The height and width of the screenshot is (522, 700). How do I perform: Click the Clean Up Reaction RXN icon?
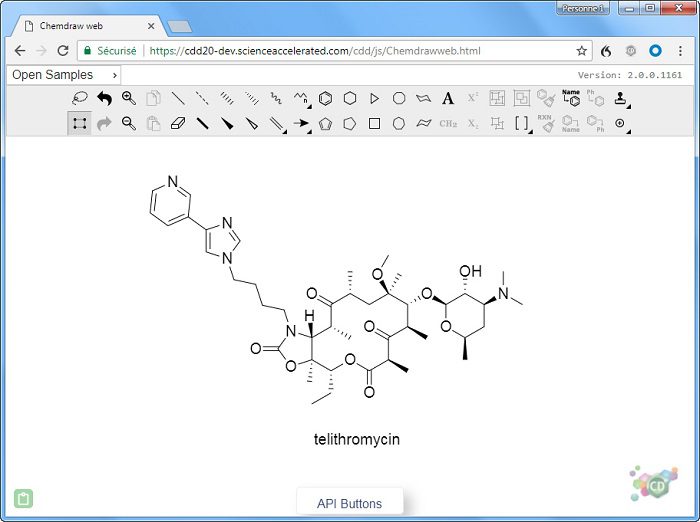click(x=546, y=124)
